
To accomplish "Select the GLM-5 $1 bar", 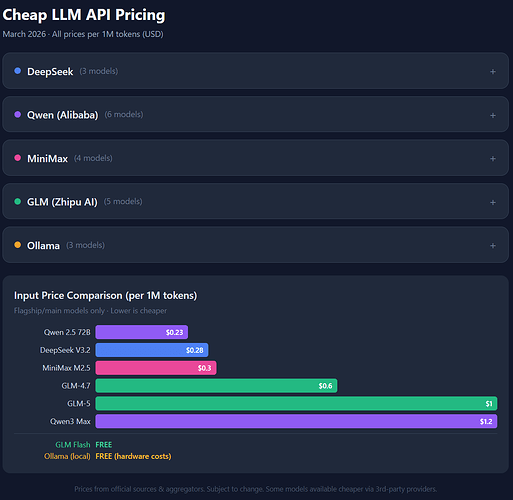I will click(296, 403).
